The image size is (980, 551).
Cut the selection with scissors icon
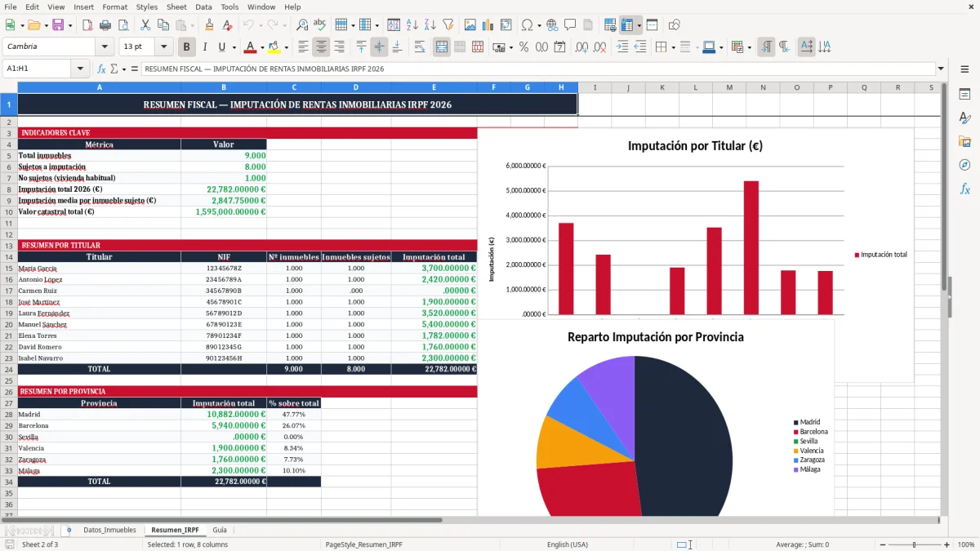(145, 25)
